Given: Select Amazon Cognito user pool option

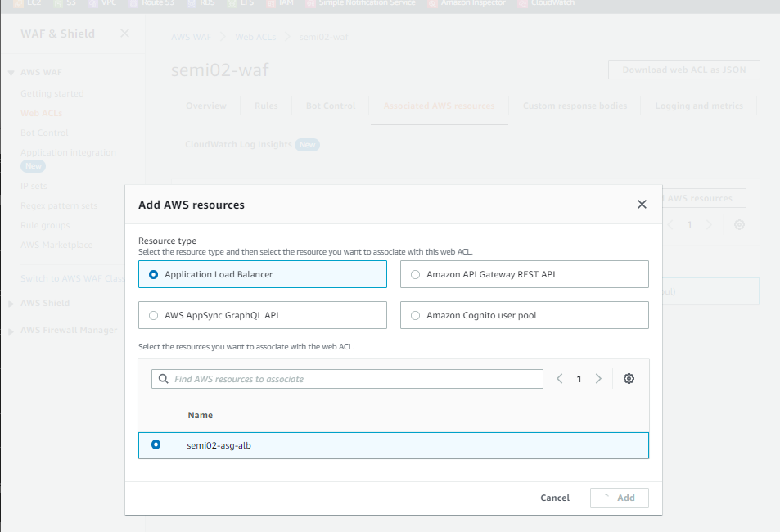Looking at the screenshot, I should (x=525, y=315).
